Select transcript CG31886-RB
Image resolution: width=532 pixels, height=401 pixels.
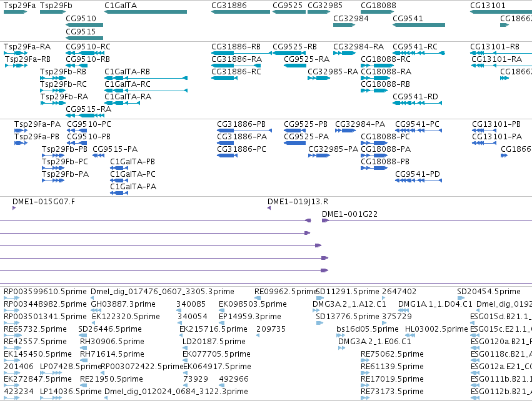tap(241, 53)
